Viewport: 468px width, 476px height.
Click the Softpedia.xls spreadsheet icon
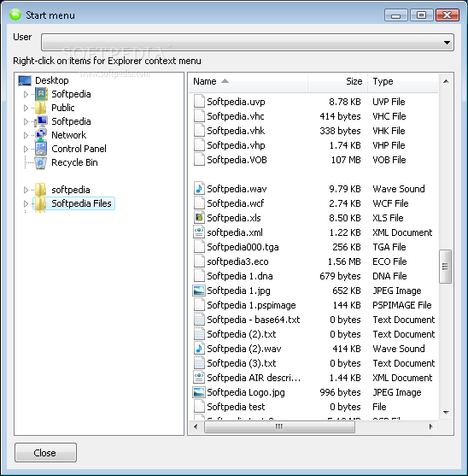pos(199,218)
